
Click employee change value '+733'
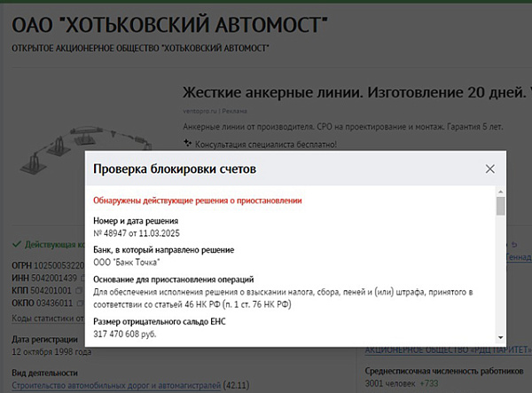(429, 383)
